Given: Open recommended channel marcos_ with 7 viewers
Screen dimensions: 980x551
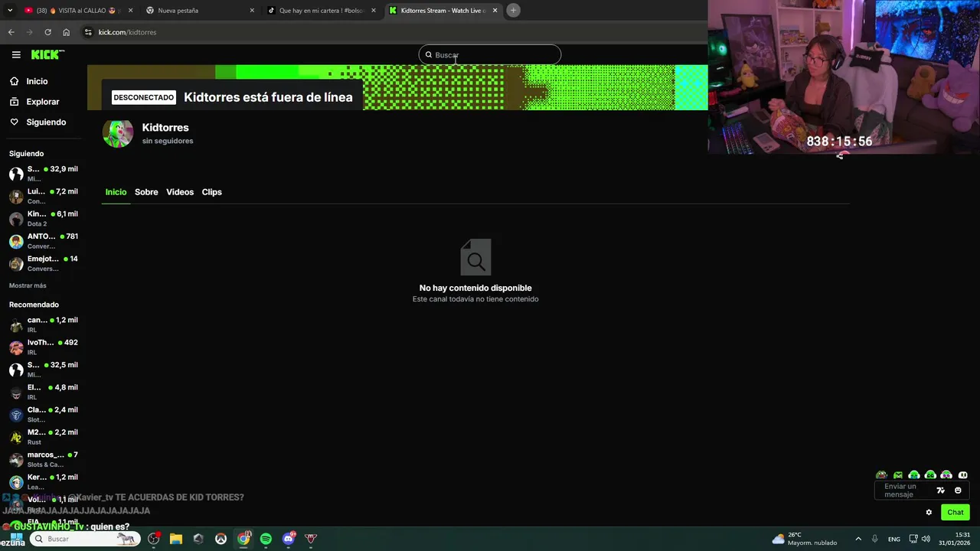Looking at the screenshot, I should coord(44,459).
